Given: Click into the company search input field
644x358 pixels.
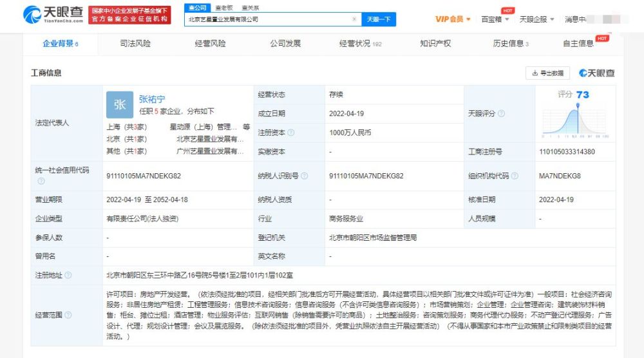Looking at the screenshot, I should pos(267,19).
